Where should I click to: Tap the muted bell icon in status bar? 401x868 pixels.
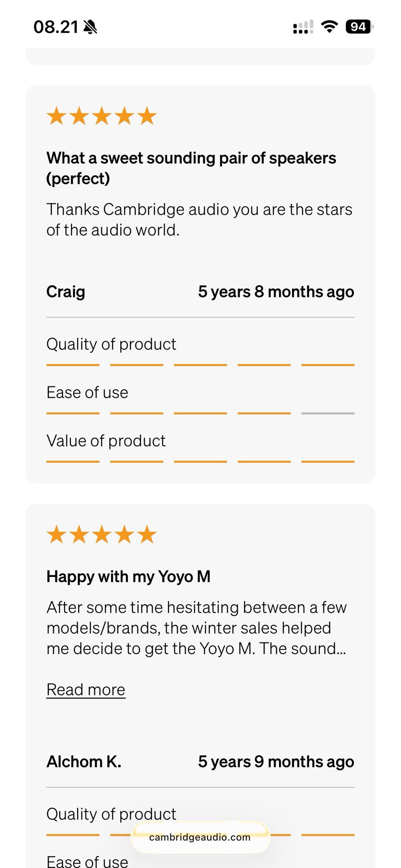pyautogui.click(x=90, y=27)
